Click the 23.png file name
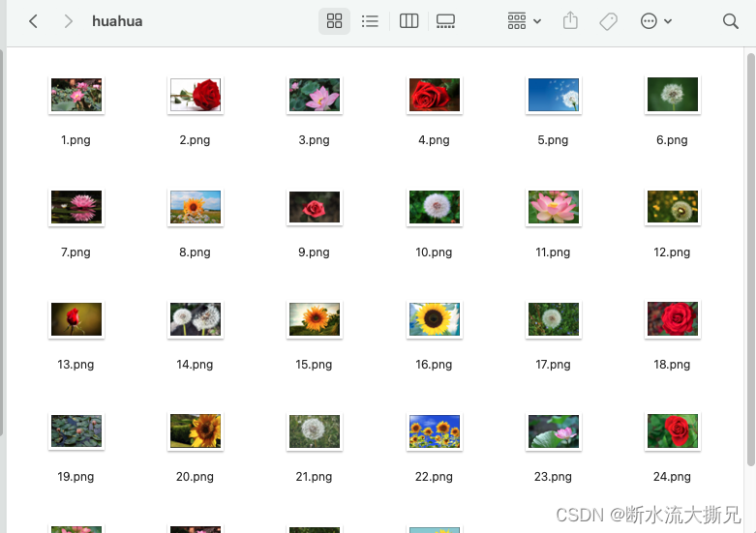 click(553, 477)
